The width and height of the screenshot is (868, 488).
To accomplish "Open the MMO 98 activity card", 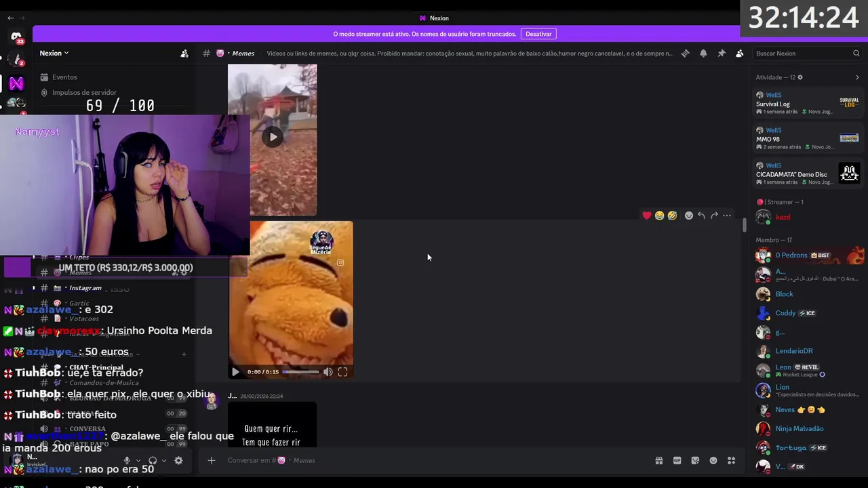I will point(808,138).
